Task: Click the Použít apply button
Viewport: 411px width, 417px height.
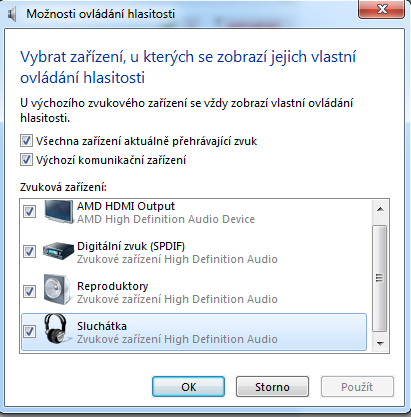Action: (357, 387)
